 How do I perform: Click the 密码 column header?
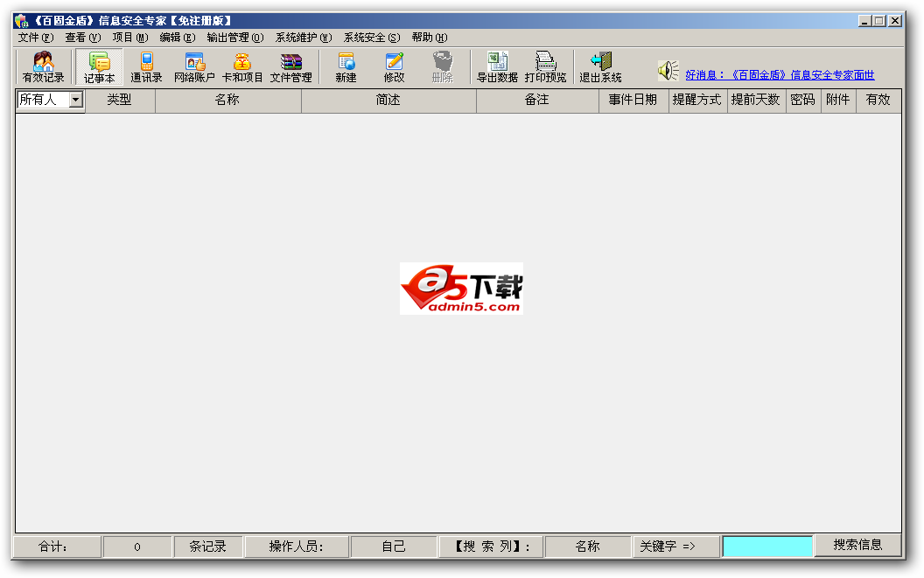click(802, 101)
